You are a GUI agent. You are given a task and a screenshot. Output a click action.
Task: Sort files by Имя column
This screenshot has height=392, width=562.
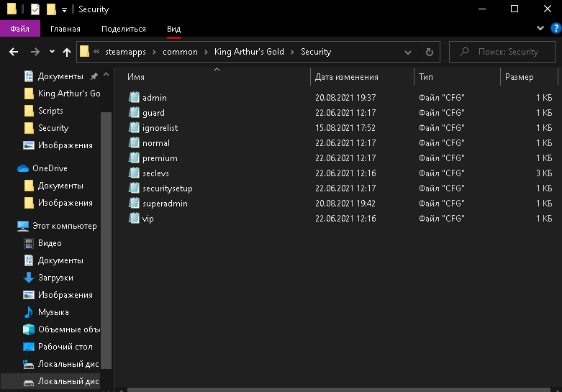217,77
